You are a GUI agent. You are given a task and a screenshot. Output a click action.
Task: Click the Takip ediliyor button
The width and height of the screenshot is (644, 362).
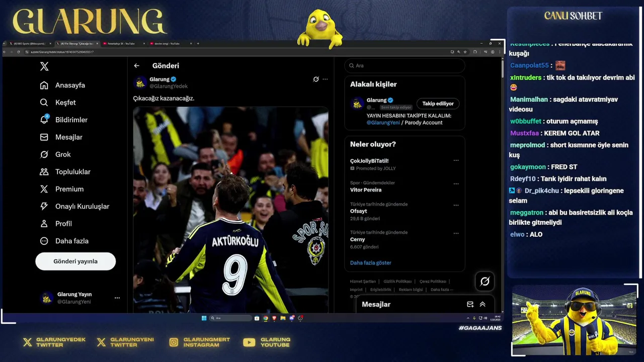pos(438,104)
